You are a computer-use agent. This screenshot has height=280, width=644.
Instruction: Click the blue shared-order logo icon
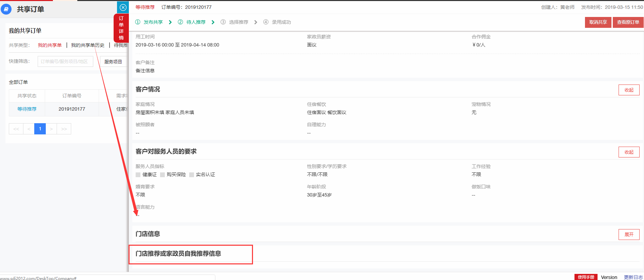(x=6, y=9)
